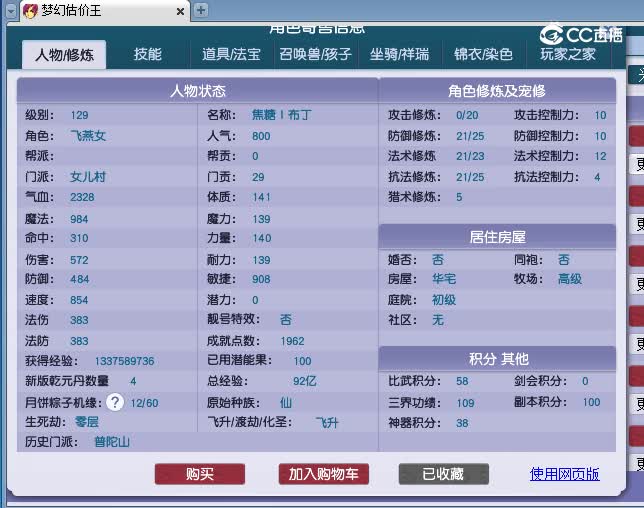Open the 道具/法宝 tab
The height and width of the screenshot is (508, 644).
click(231, 54)
